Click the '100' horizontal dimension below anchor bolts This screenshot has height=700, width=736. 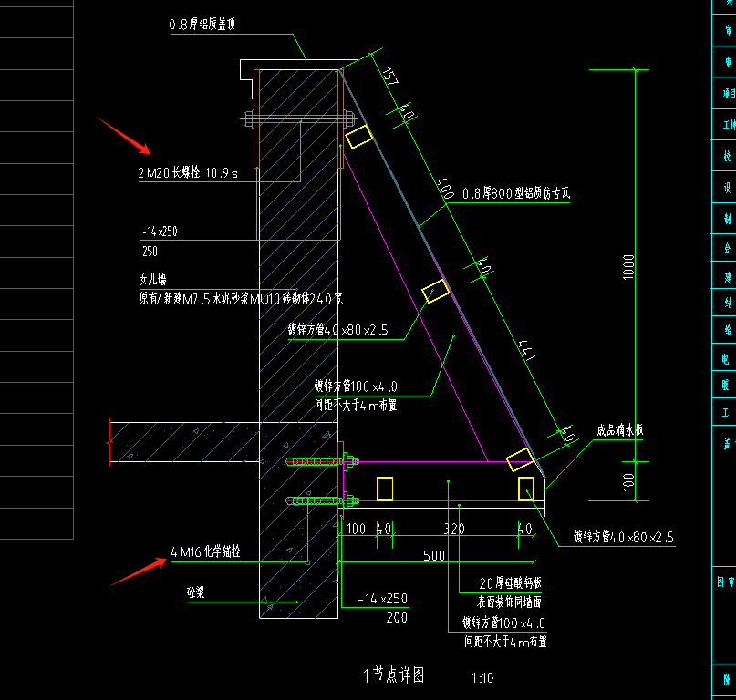coord(356,529)
